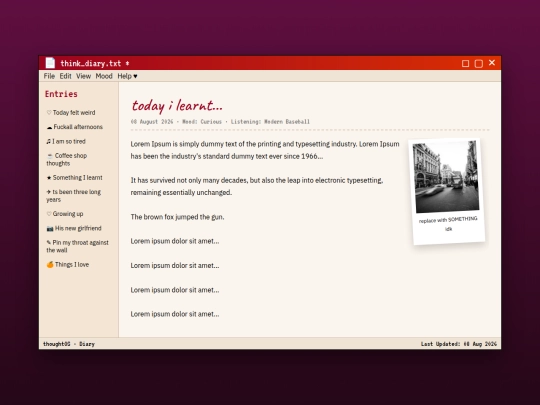Viewport: 540px width, 405px height.
Task: Open 'Pin my throat against the wall' entry
Action: pyautogui.click(x=77, y=246)
